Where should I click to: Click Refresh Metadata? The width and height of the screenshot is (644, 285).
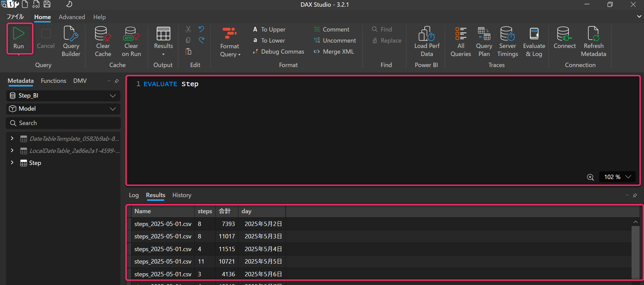point(593,41)
